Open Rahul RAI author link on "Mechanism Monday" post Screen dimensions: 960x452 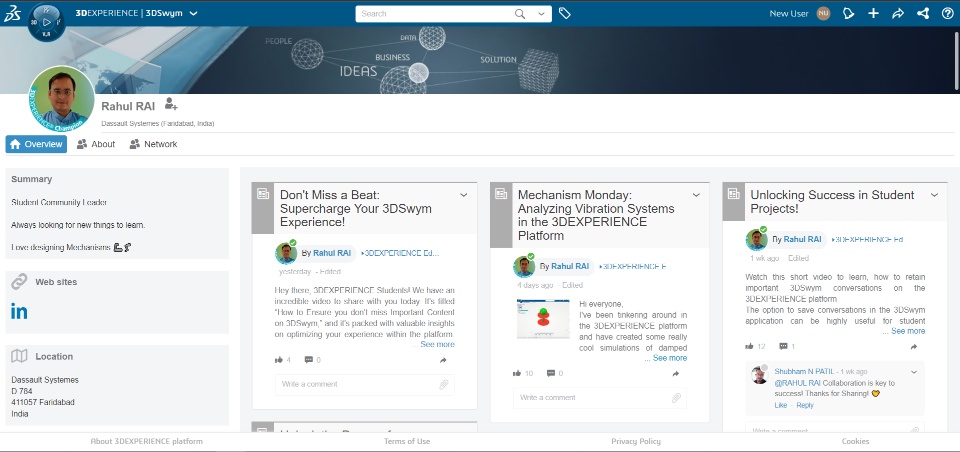coord(570,266)
